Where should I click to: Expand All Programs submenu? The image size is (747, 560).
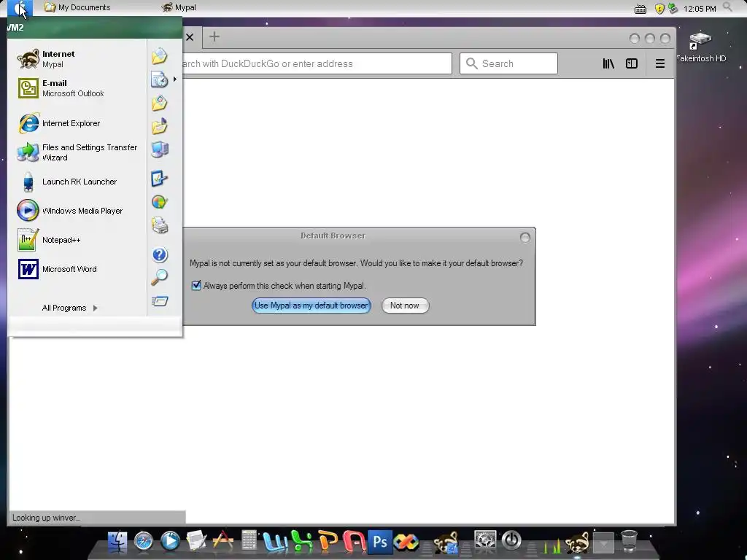(69, 308)
